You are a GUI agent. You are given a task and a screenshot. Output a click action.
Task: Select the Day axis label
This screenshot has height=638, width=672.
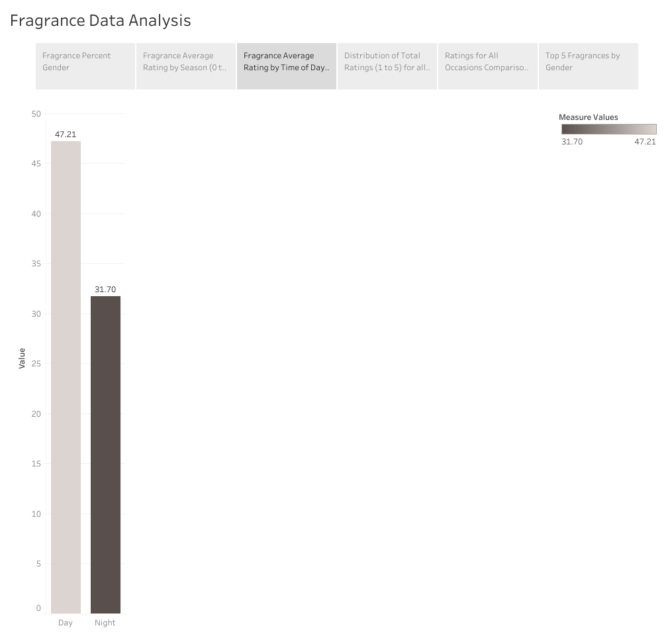coord(65,623)
